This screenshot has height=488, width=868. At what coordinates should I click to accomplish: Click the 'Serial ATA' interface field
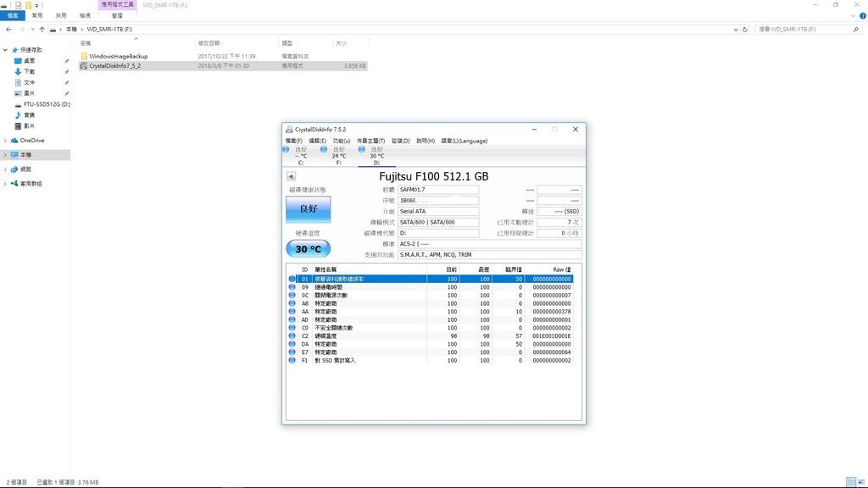pyautogui.click(x=438, y=211)
